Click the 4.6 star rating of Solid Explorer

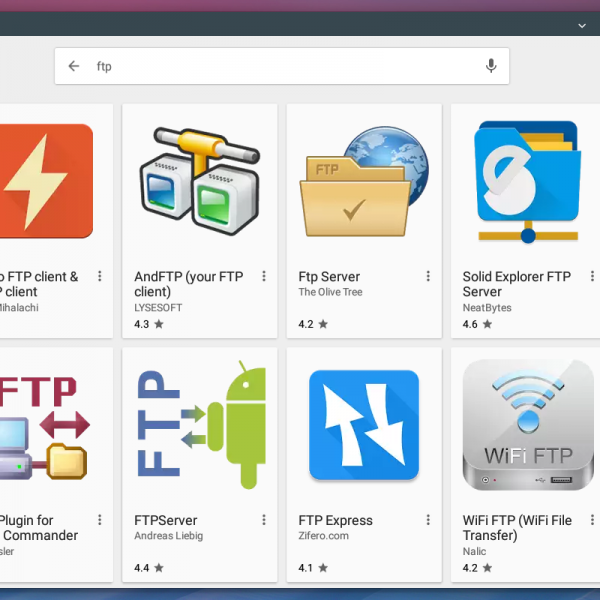click(x=478, y=324)
